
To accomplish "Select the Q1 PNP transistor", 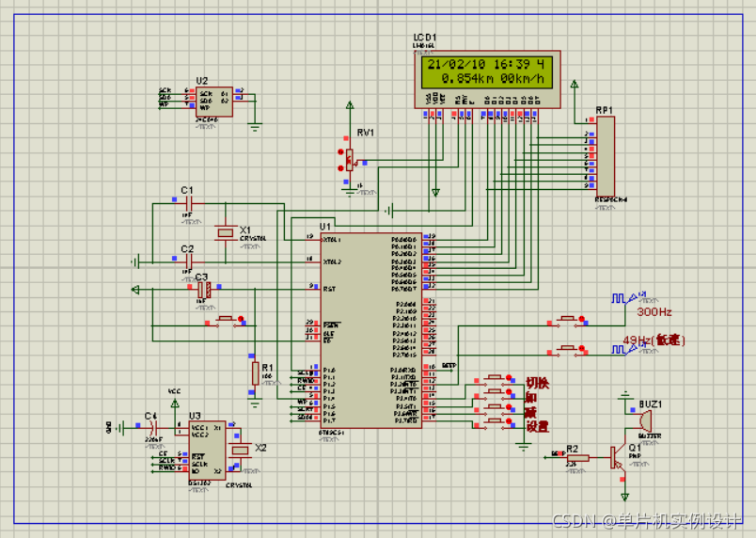I will point(616,458).
